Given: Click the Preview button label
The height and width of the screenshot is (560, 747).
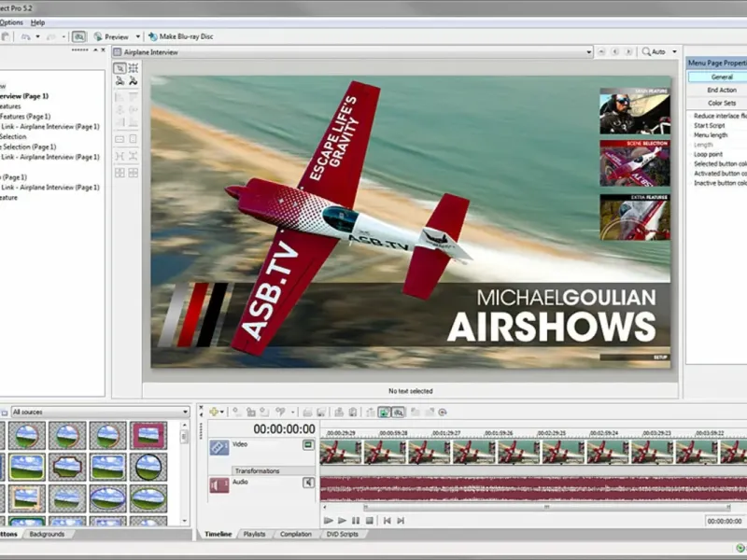Looking at the screenshot, I should 117,36.
